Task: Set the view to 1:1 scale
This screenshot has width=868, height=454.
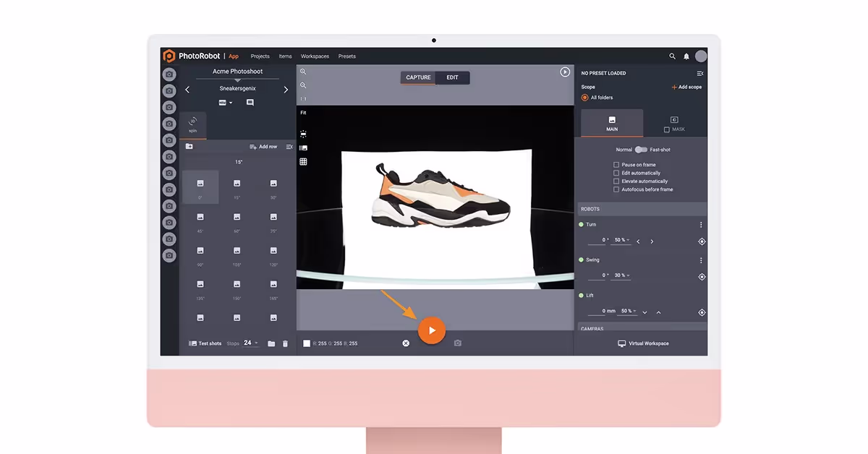Action: click(303, 99)
